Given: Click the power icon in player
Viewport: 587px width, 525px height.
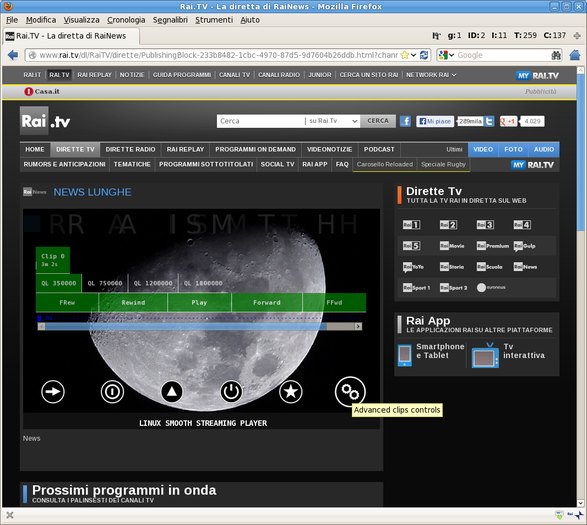Looking at the screenshot, I should pyautogui.click(x=231, y=392).
